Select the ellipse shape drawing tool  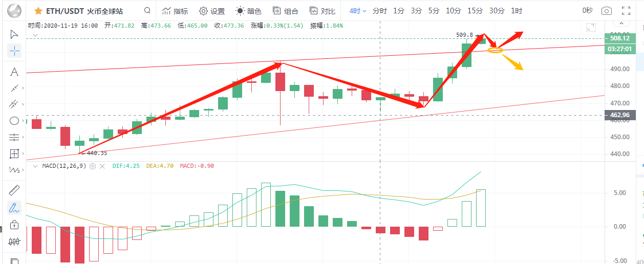[14, 121]
